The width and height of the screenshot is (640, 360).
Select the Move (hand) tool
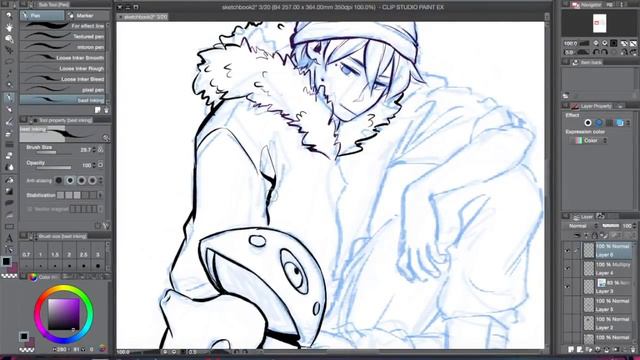(9, 27)
